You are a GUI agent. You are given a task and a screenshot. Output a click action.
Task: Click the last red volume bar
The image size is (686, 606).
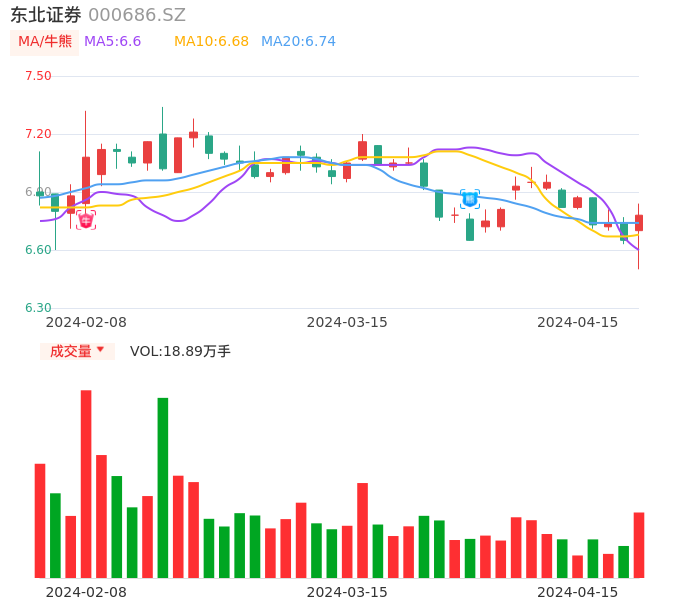tap(638, 544)
